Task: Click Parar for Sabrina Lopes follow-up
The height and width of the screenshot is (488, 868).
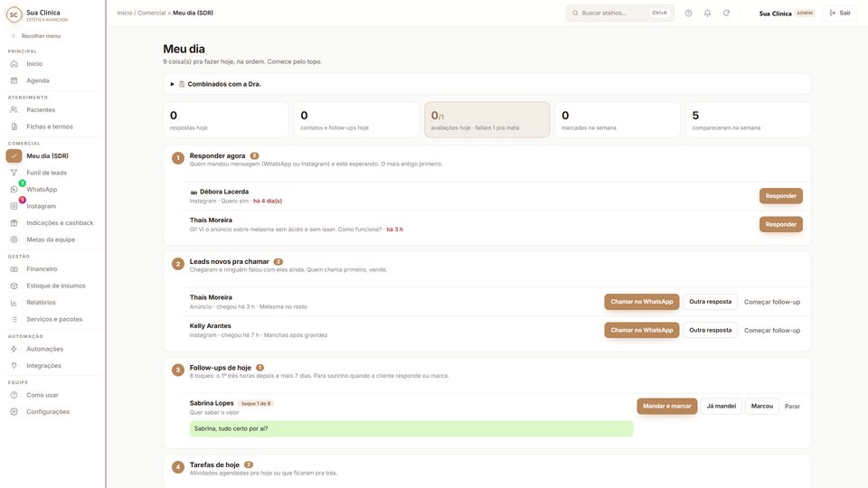Action: point(792,406)
